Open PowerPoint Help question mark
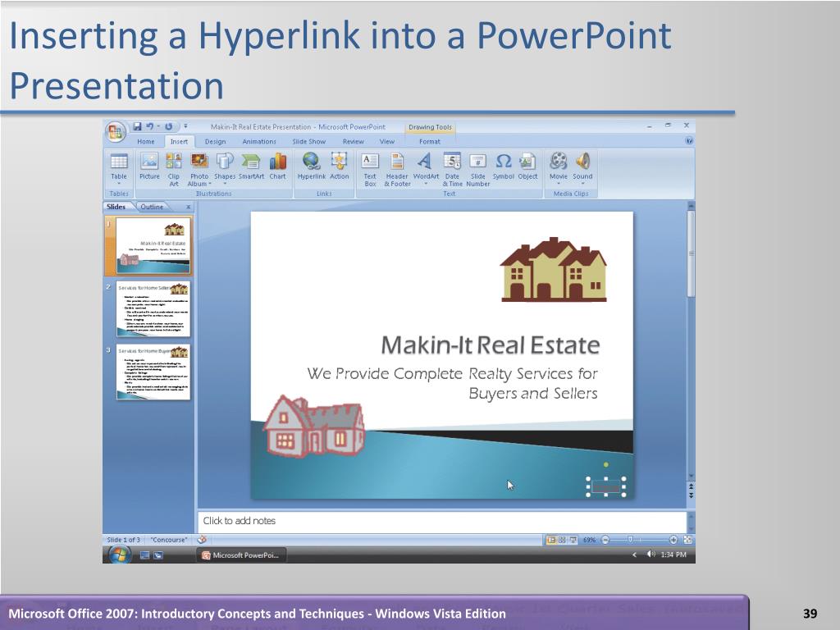 688,141
